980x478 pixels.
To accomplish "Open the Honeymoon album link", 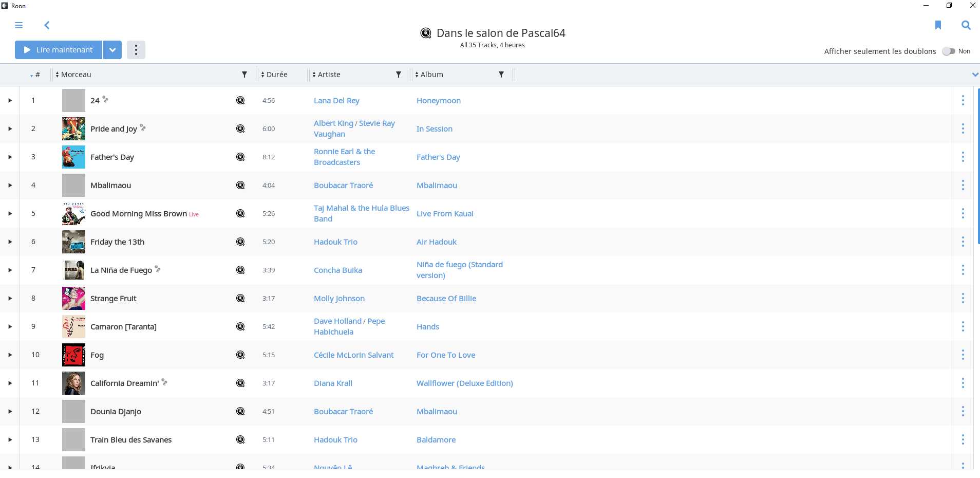I will (438, 101).
